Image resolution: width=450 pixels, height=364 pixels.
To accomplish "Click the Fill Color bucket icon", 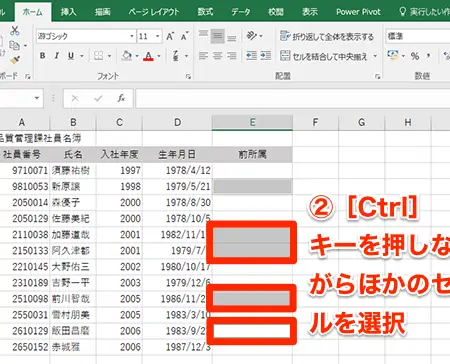I will pos(127,56).
